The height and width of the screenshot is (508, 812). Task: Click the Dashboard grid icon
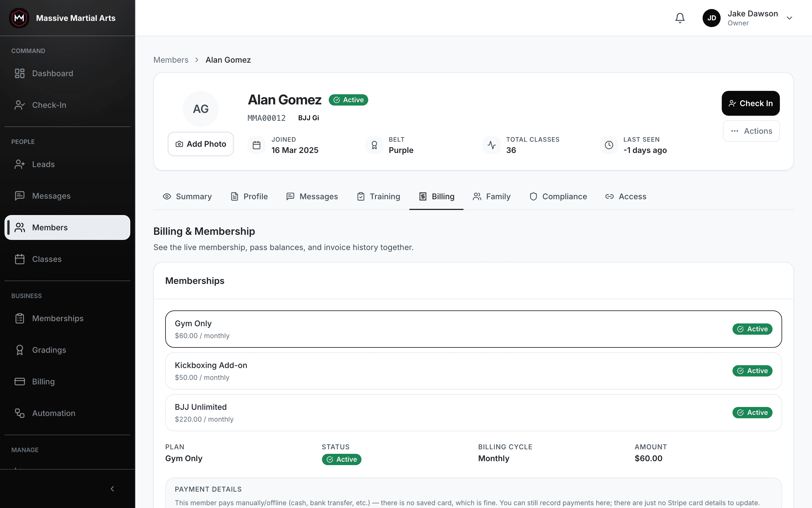[20, 73]
